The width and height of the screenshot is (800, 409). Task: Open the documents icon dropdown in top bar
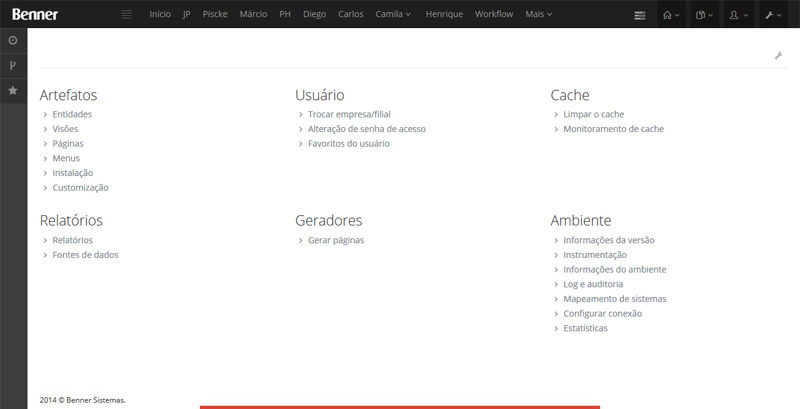[705, 15]
